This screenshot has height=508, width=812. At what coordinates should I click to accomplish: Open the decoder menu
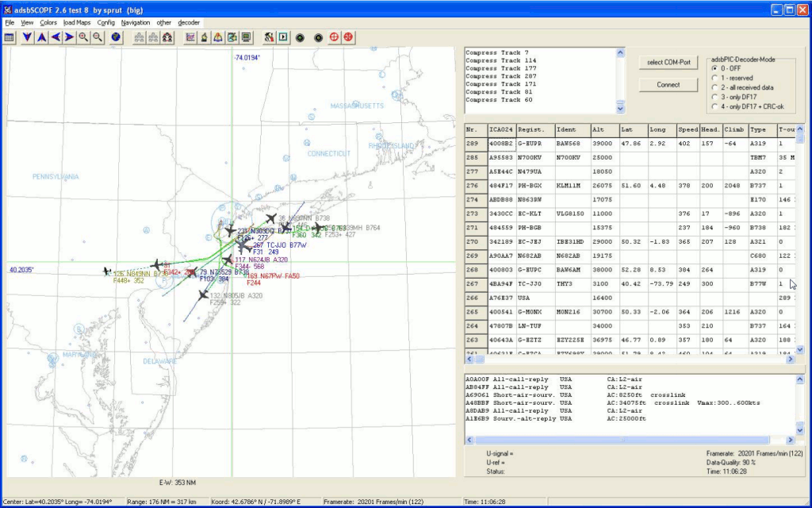point(188,22)
